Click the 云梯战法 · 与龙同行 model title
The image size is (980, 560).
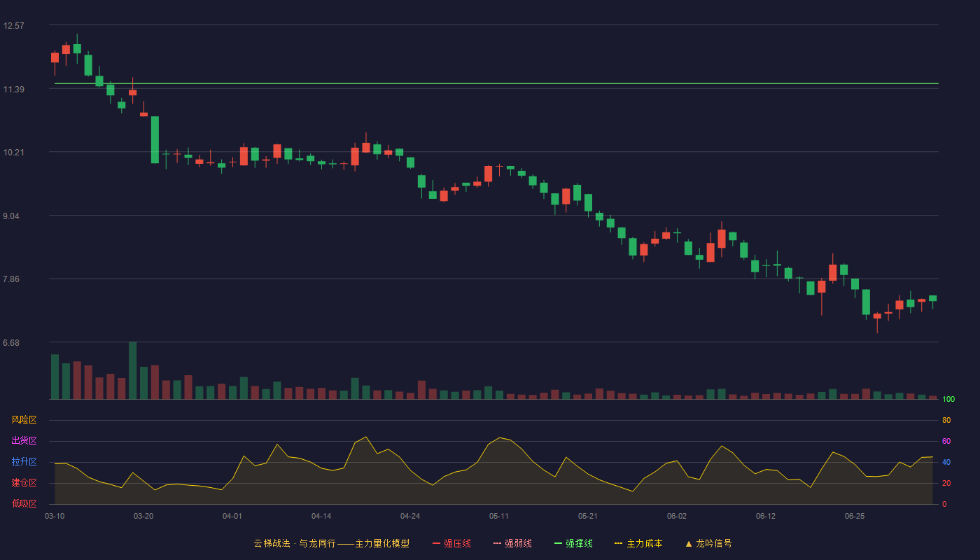[x=332, y=543]
